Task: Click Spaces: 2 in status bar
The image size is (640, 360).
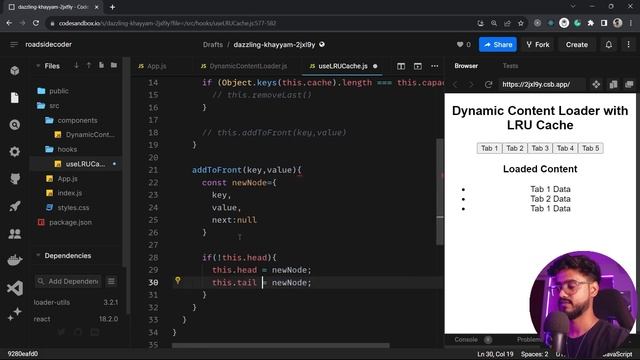Action: point(534,354)
